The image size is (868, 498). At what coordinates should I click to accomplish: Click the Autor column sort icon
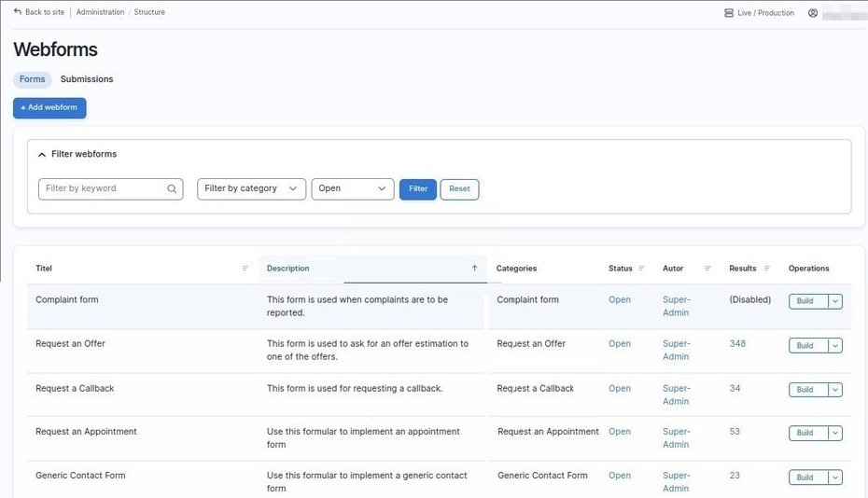point(707,269)
